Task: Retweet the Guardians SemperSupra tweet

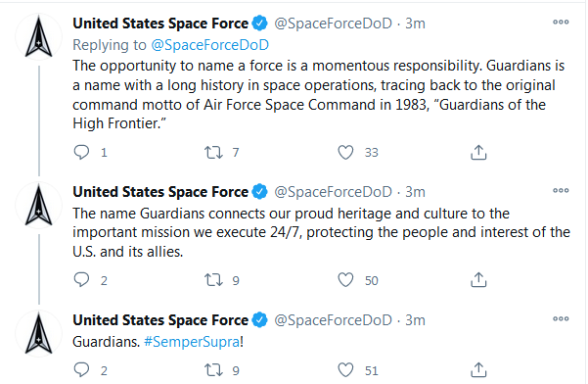Action: click(x=213, y=370)
